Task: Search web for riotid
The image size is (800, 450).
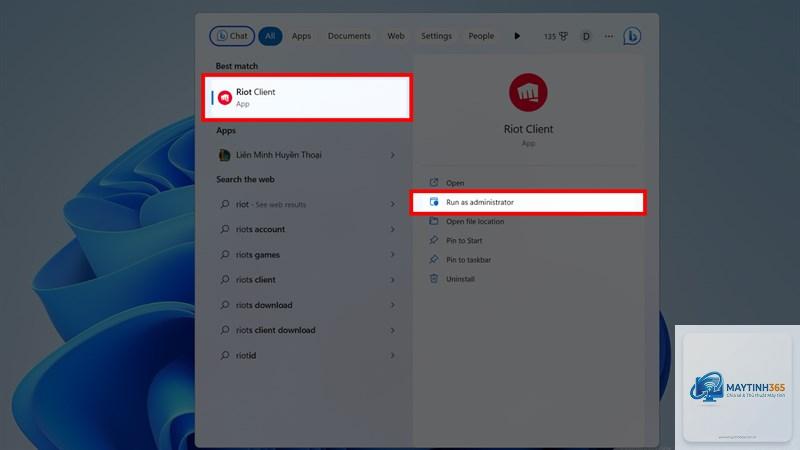Action: coord(307,355)
